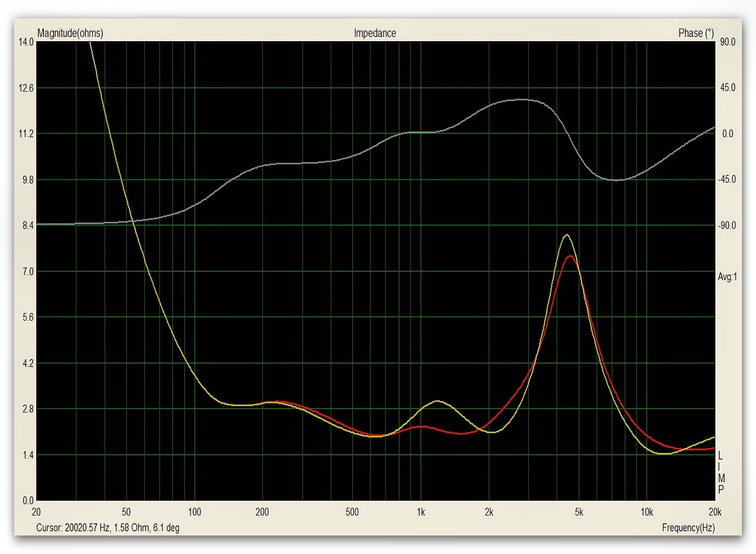
Task: Click the peak of the red curve near 5k
Action: (x=571, y=256)
